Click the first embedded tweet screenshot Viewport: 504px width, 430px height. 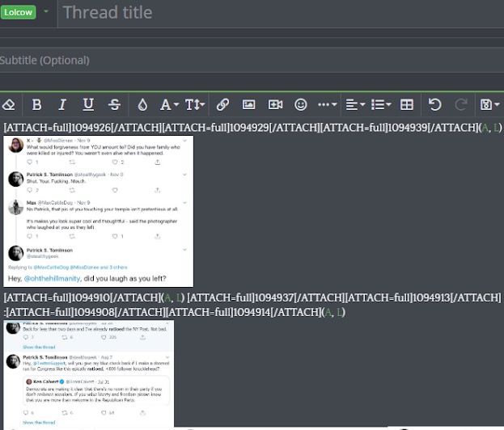click(99, 211)
